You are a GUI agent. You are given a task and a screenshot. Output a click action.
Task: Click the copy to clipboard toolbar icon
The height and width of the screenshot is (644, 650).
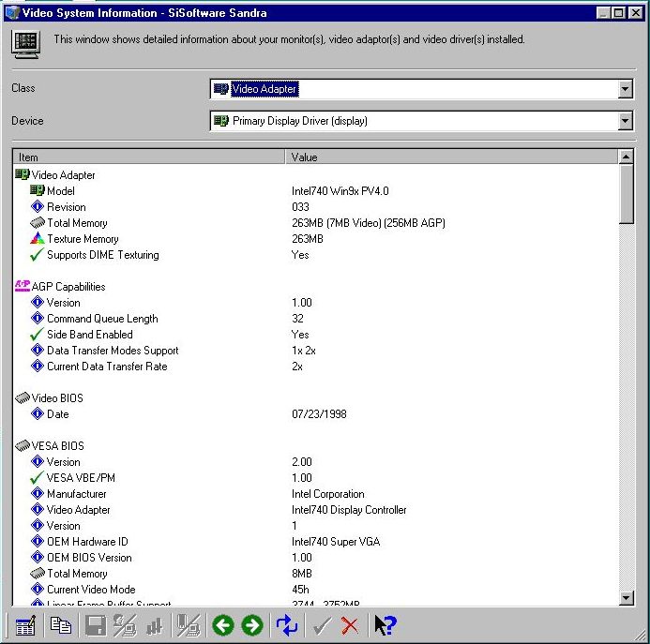click(x=61, y=625)
